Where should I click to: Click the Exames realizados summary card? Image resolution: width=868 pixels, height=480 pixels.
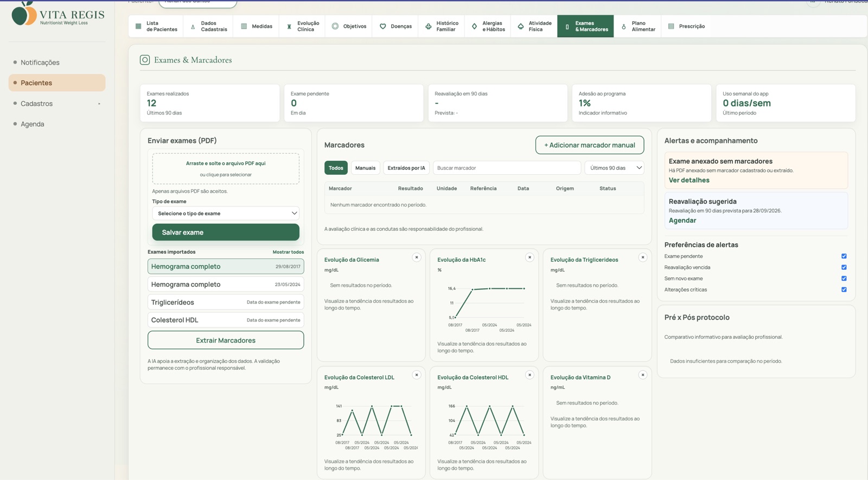(209, 103)
